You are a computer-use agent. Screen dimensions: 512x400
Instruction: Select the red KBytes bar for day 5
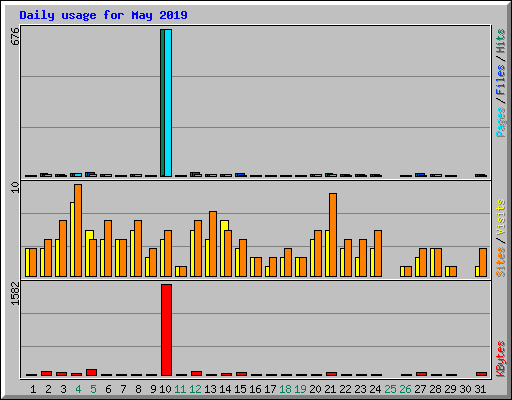(x=91, y=372)
